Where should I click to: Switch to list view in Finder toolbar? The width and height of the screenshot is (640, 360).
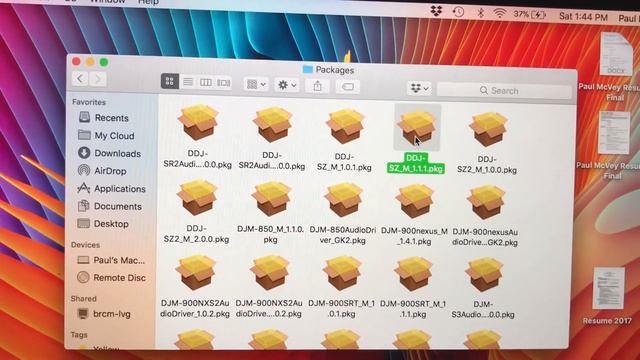pyautogui.click(x=188, y=82)
